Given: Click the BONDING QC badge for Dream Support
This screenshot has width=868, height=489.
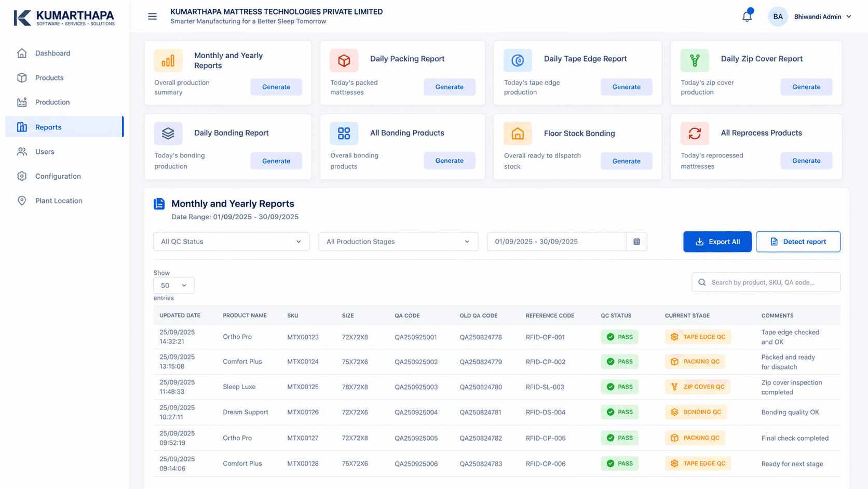Looking at the screenshot, I should click(x=696, y=412).
